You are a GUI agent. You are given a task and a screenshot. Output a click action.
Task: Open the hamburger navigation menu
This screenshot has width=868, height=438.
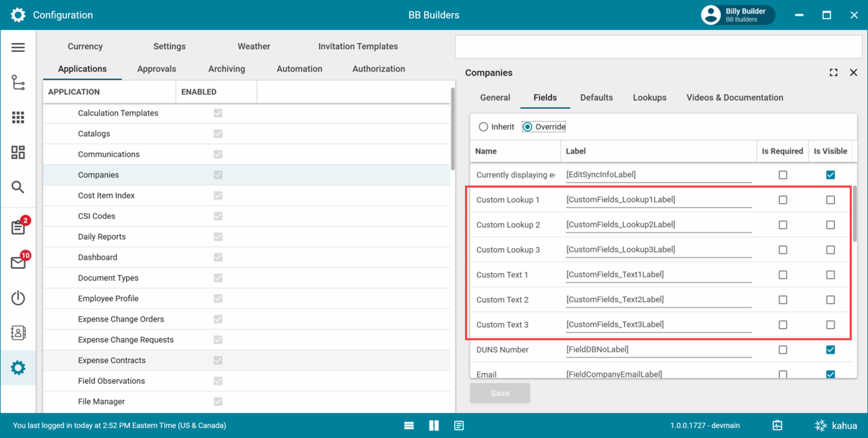coord(18,47)
